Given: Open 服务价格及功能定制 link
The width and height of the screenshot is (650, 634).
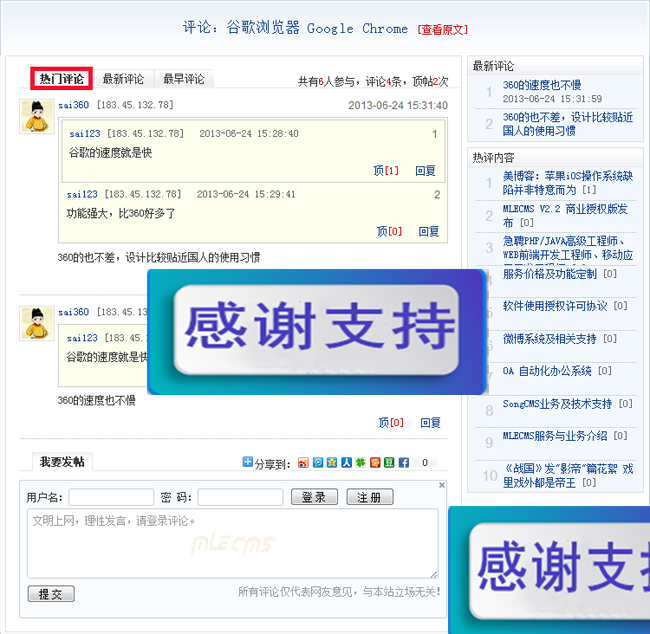Looking at the screenshot, I should click(550, 274).
